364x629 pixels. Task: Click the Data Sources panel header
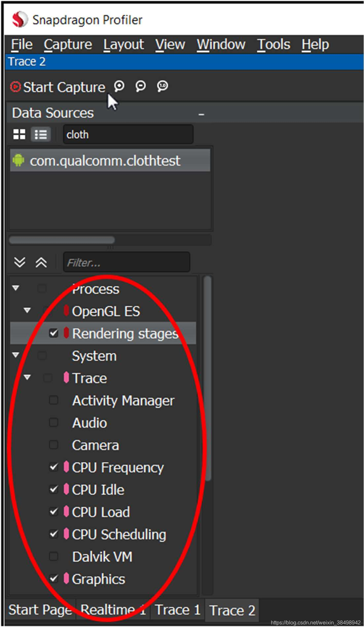click(185, 113)
